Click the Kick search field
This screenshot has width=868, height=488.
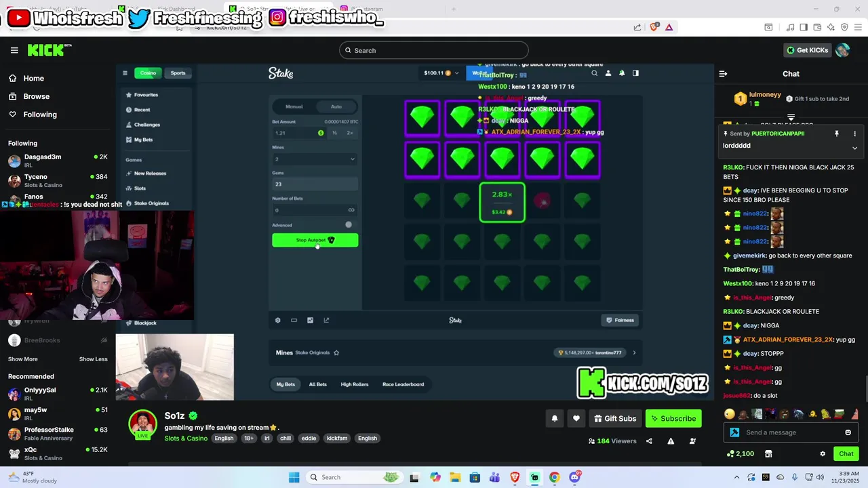(434, 50)
